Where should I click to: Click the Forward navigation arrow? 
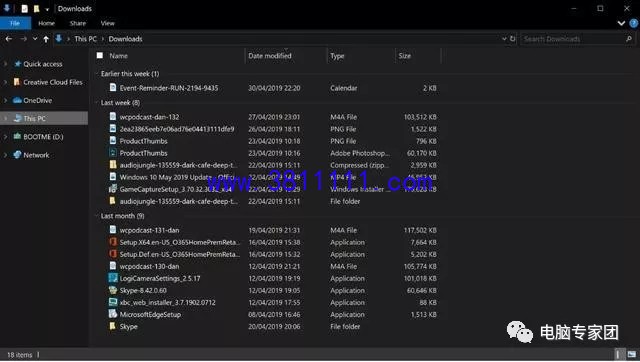pyautogui.click(x=23, y=39)
